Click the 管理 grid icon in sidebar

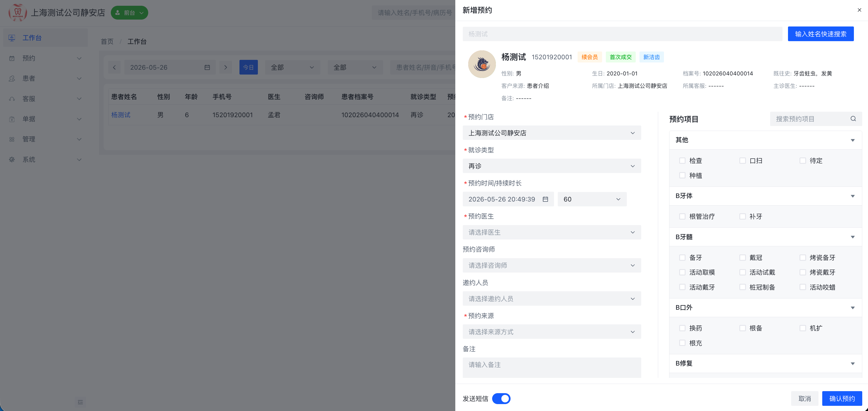coord(12,139)
